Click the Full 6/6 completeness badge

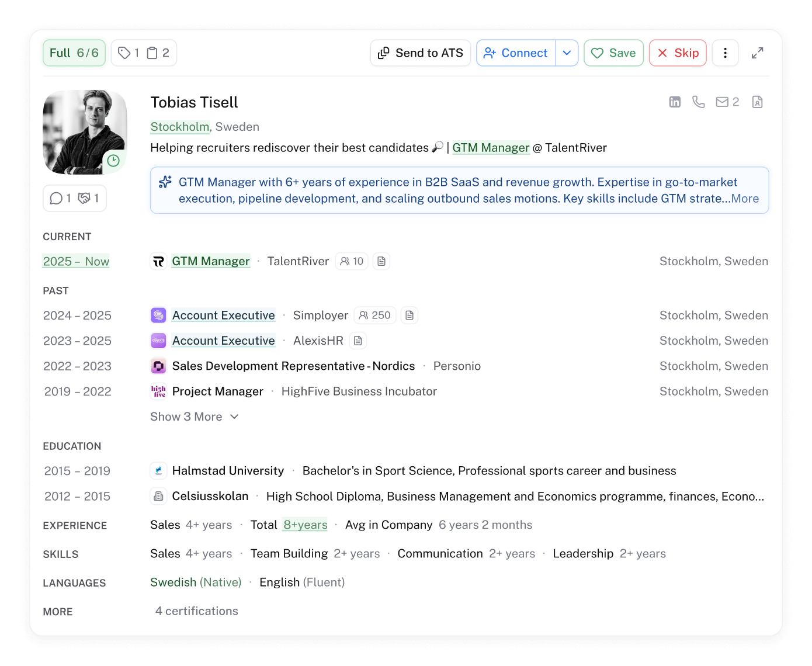(74, 53)
